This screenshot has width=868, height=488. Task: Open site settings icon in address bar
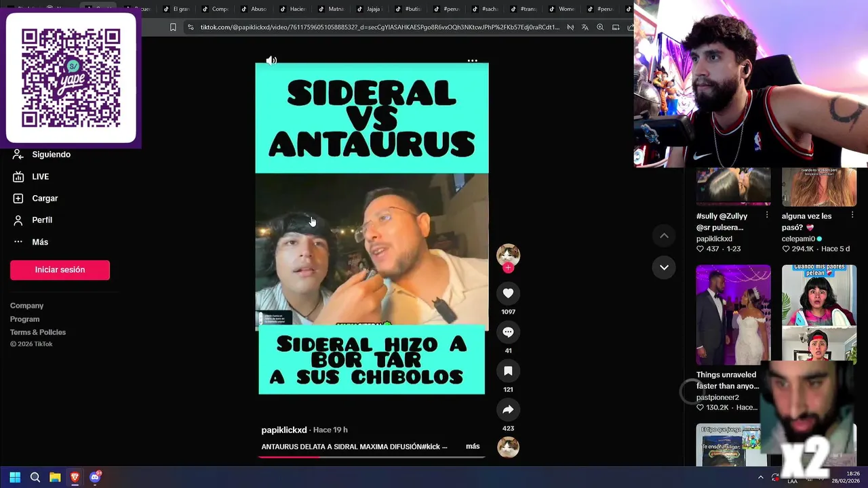191,27
